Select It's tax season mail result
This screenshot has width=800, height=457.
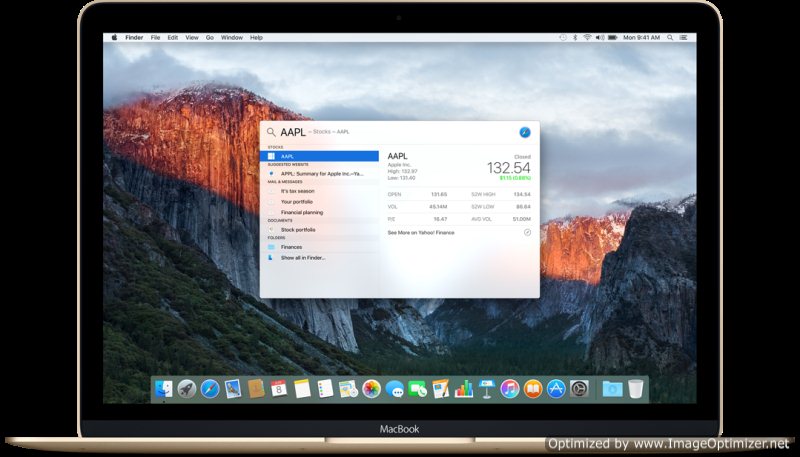coord(319,191)
